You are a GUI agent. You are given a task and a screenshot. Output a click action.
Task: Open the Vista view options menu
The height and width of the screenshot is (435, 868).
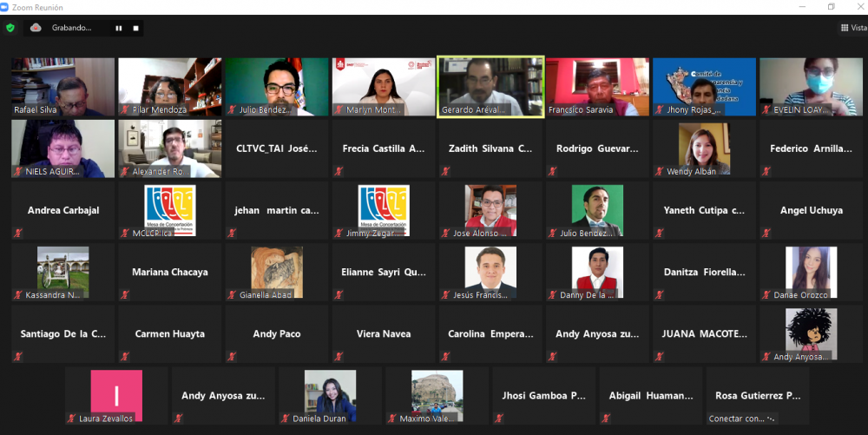853,28
